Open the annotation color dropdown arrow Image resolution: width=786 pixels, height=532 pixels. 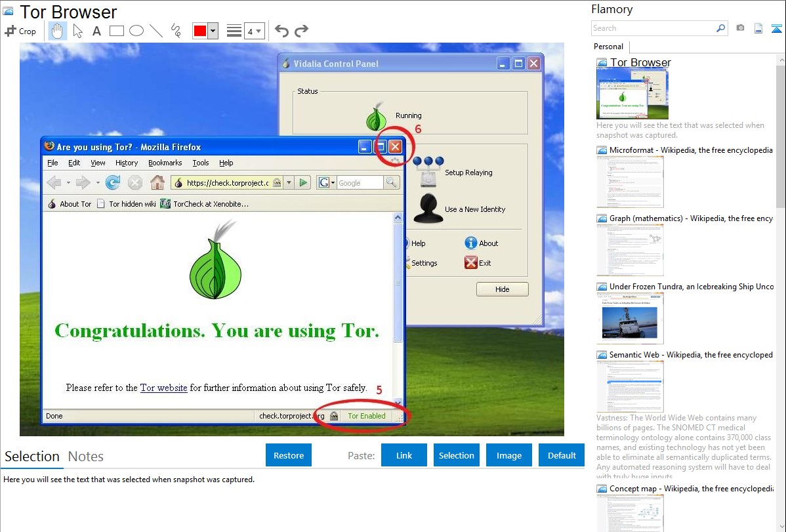tap(213, 31)
